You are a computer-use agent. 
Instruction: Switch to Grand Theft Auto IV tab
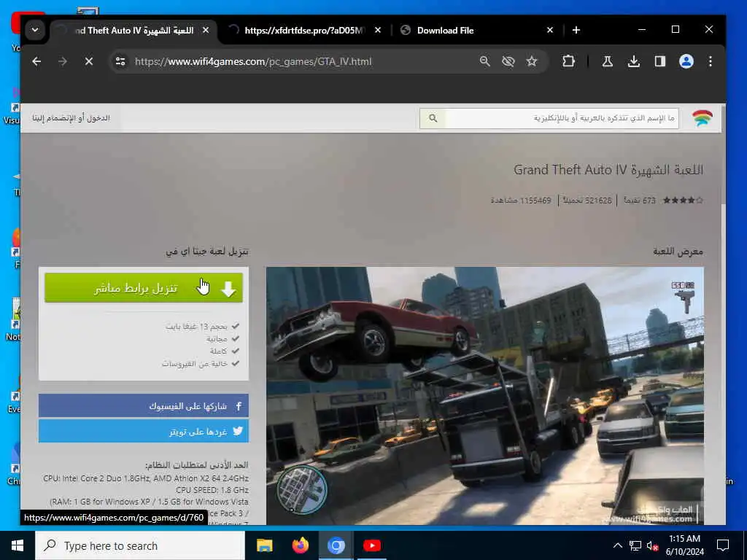[133, 31]
